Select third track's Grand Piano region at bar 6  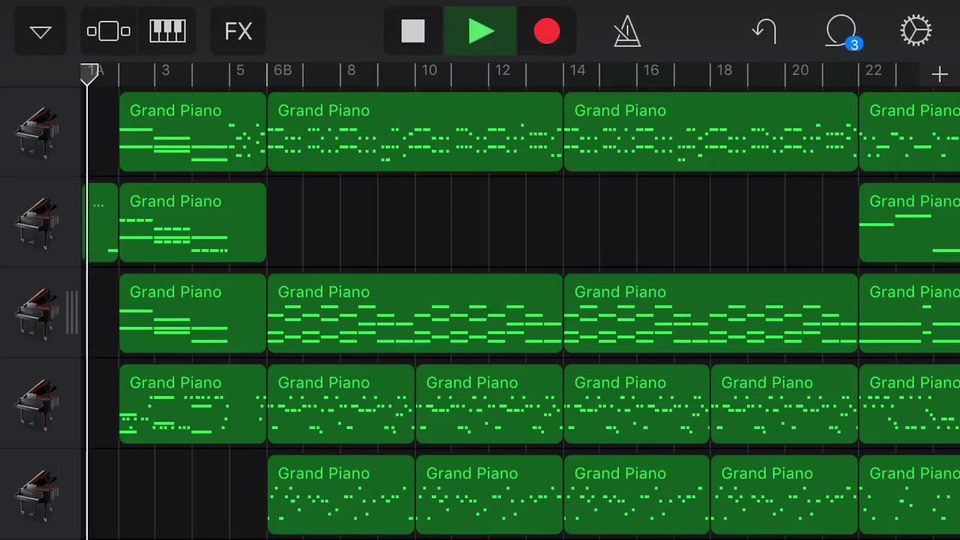(x=415, y=313)
